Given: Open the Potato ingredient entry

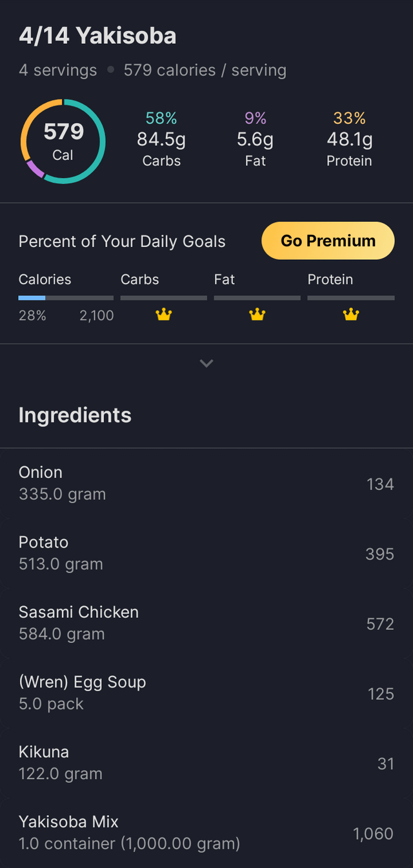Looking at the screenshot, I should tap(206, 553).
